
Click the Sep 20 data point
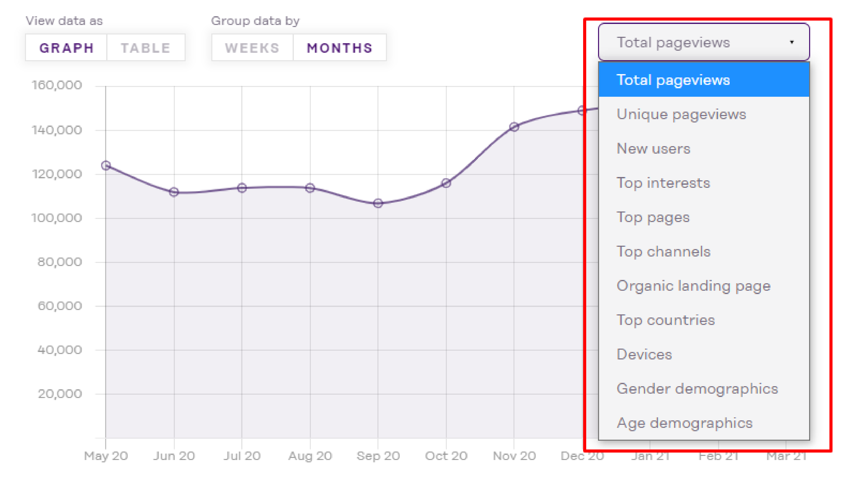point(378,203)
